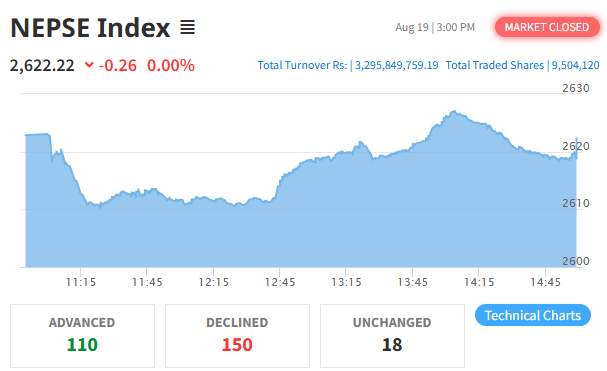Screen dimensions: 607x371
Task: Click the chart peak near 14:05
Action: [455, 112]
